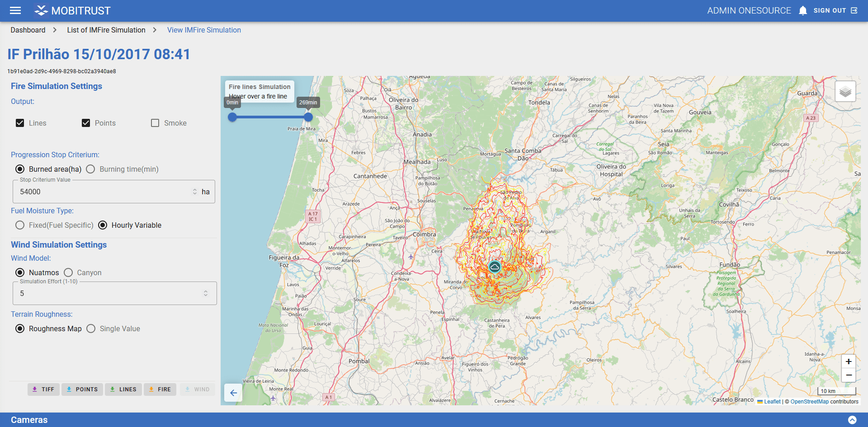The height and width of the screenshot is (427, 868).
Task: Click the fire ignition marker on map
Action: 495,267
